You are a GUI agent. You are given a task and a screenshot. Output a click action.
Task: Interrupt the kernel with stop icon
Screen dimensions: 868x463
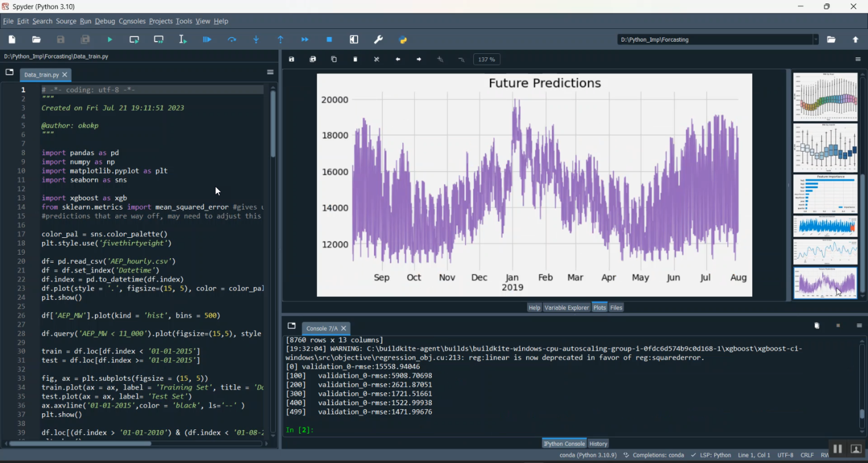pos(329,39)
